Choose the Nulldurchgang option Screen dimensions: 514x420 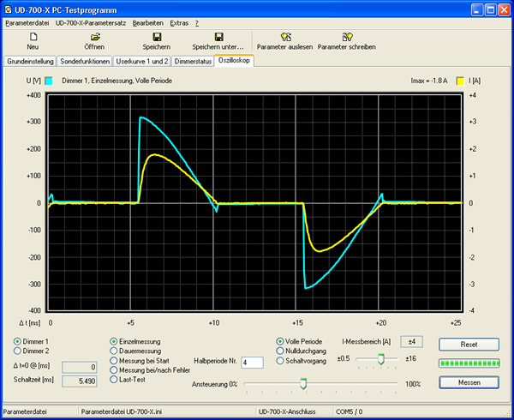[x=280, y=351]
